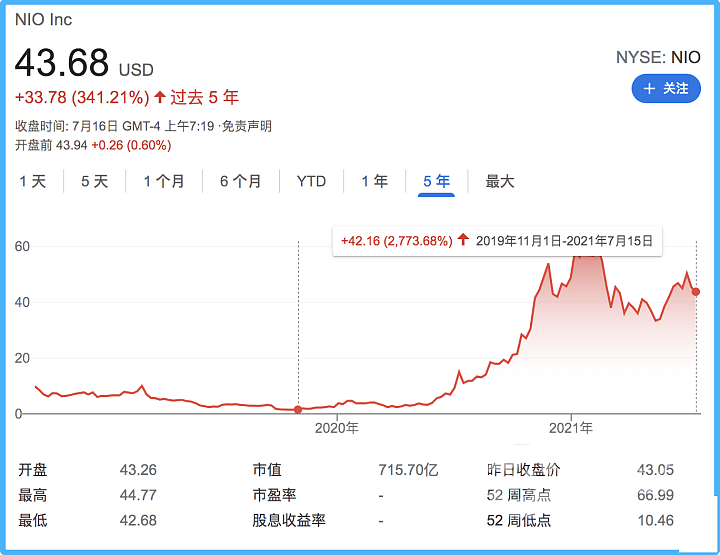The height and width of the screenshot is (555, 720).
Task: Click the 60 y-axis label
Action: click(x=22, y=247)
